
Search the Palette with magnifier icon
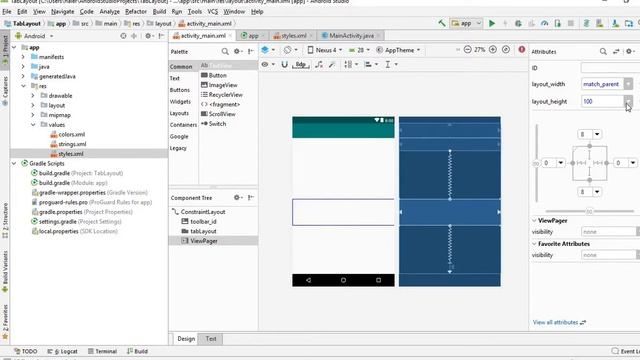[x=225, y=51]
